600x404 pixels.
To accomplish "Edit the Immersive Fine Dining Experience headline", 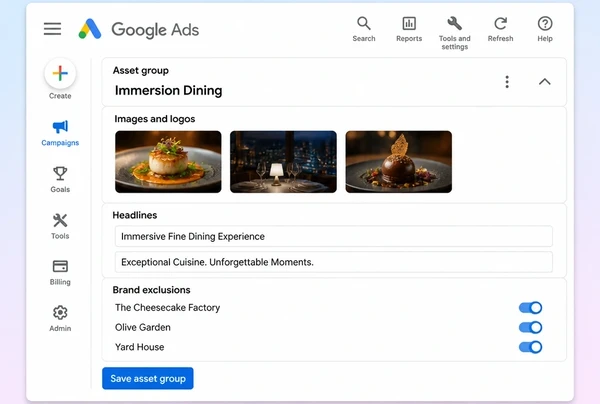I will click(333, 236).
